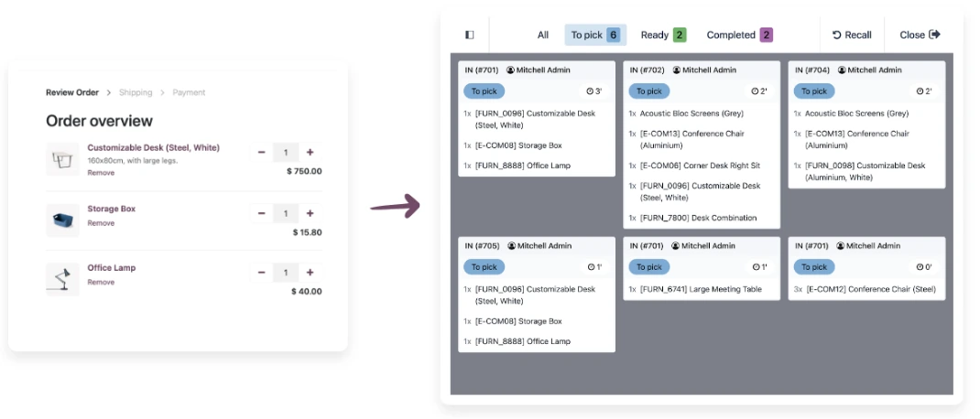Viewport: 980px width, 419px height.
Task: Go to the Shipping breadcrumb step
Action: click(136, 92)
